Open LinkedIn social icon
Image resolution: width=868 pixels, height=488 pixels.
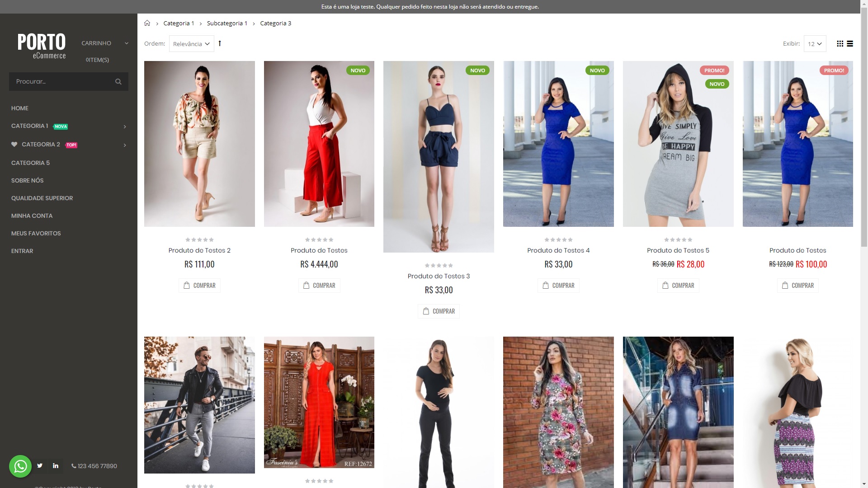click(x=56, y=466)
